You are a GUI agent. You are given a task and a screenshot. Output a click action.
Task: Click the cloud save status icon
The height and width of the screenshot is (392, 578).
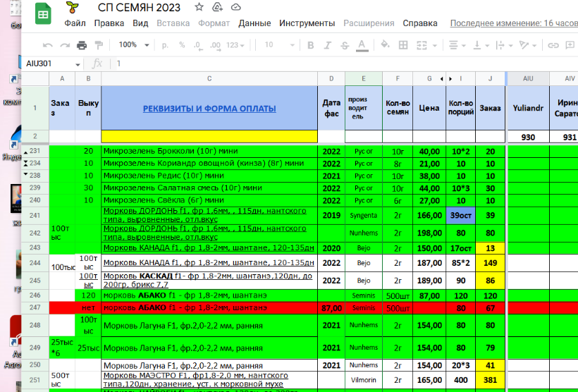click(235, 8)
